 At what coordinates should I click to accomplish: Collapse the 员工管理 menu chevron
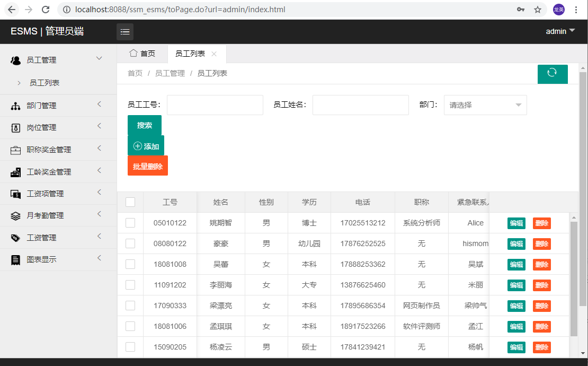click(99, 58)
